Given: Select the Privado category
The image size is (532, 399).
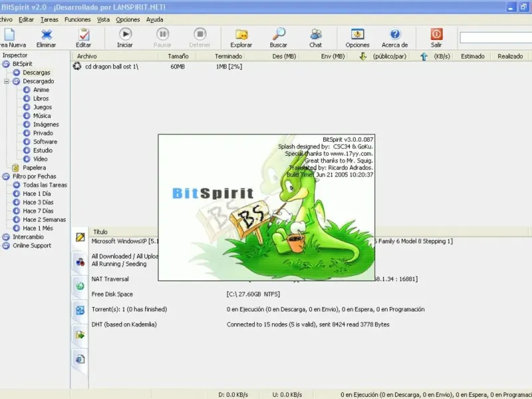Looking at the screenshot, I should pyautogui.click(x=43, y=133).
